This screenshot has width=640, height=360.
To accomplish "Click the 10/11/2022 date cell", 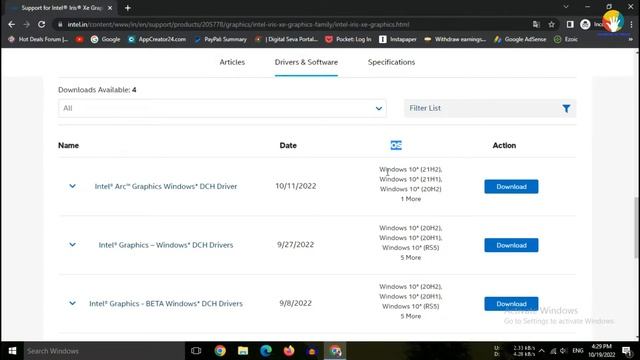I will [x=296, y=186].
